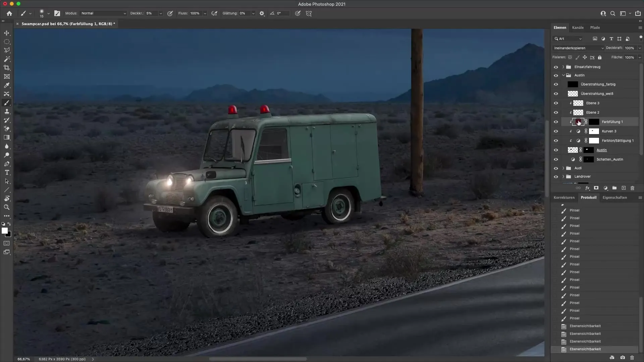The height and width of the screenshot is (362, 644).
Task: Switch to the Eigenschaften tab
Action: 614,197
